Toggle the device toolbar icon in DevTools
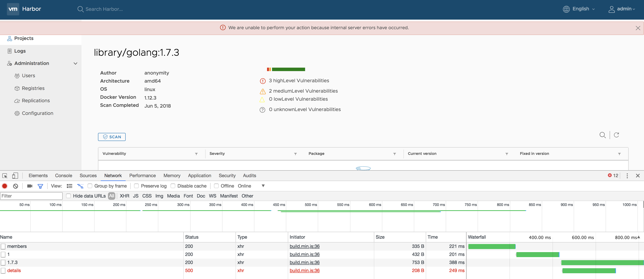This screenshot has width=644, height=279. (15, 176)
